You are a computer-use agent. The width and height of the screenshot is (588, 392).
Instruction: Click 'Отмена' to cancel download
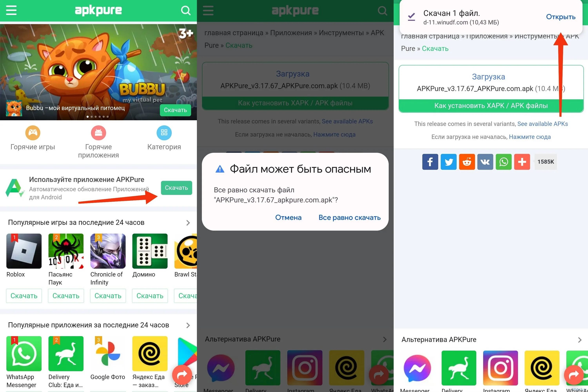click(x=288, y=217)
